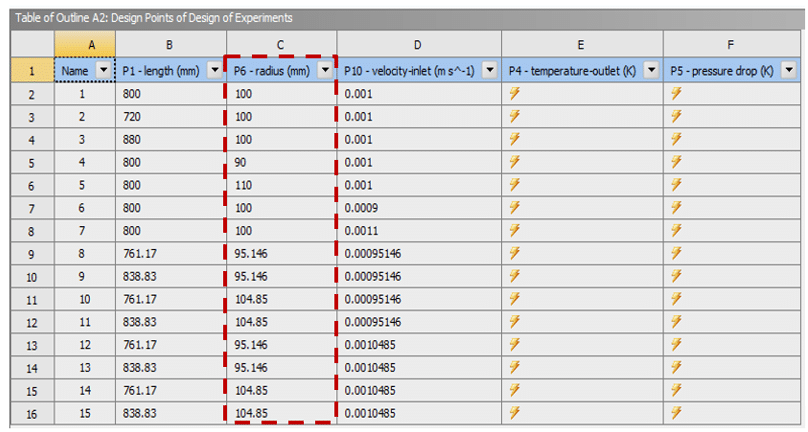This screenshot has width=808, height=432.
Task: Click the pressure drop lightning icon in design point 4 row
Action: point(676,162)
